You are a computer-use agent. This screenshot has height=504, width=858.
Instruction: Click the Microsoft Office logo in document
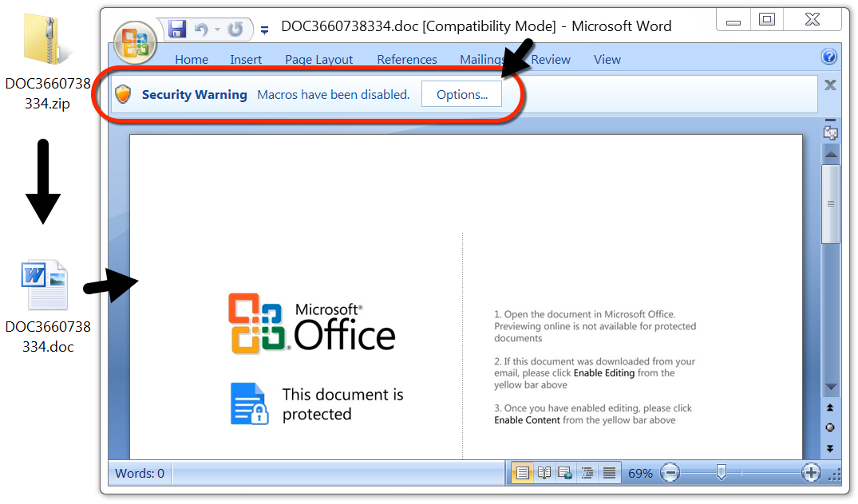[x=312, y=325]
